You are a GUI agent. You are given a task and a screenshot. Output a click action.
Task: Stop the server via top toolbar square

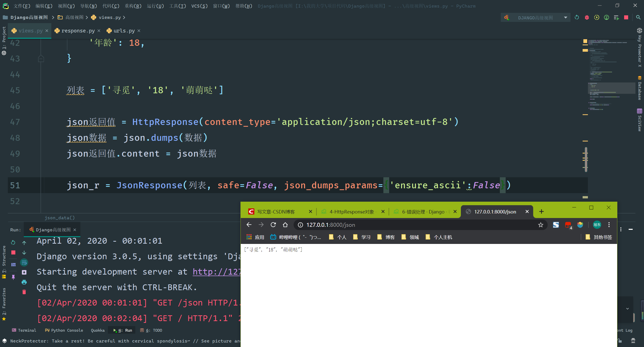pos(626,17)
